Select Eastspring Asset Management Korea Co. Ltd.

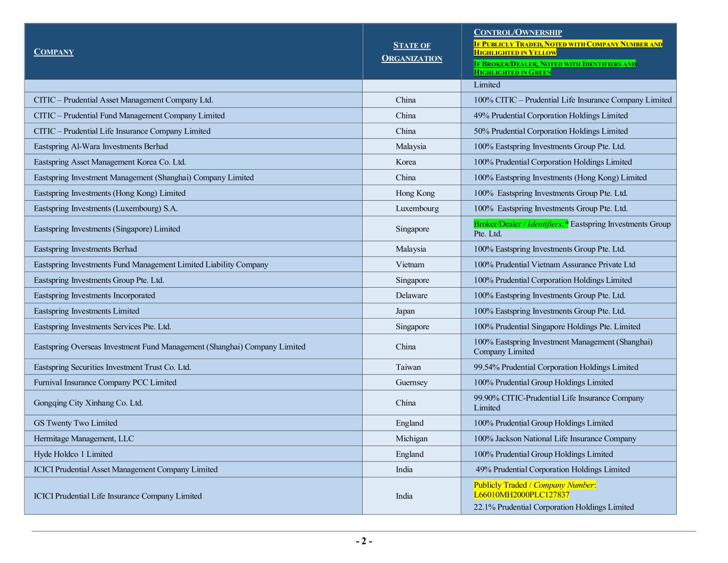coord(110,162)
